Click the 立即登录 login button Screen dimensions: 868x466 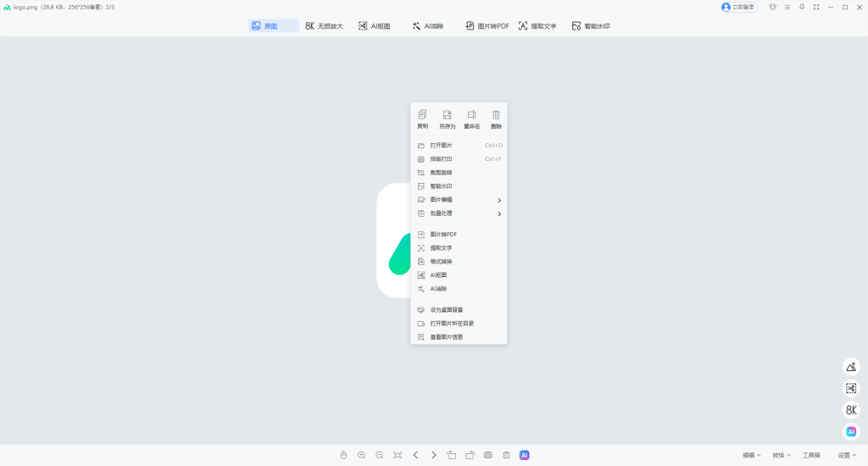tap(738, 7)
